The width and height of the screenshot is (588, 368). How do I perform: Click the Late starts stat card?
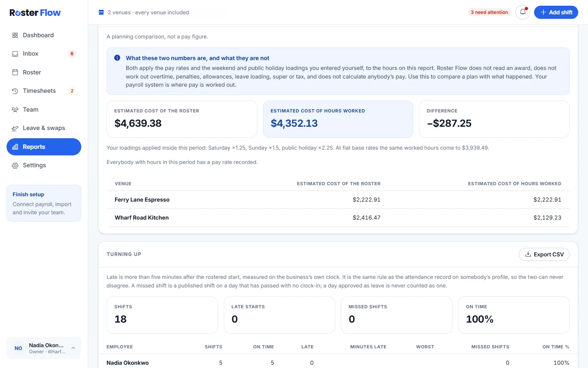tap(279, 315)
